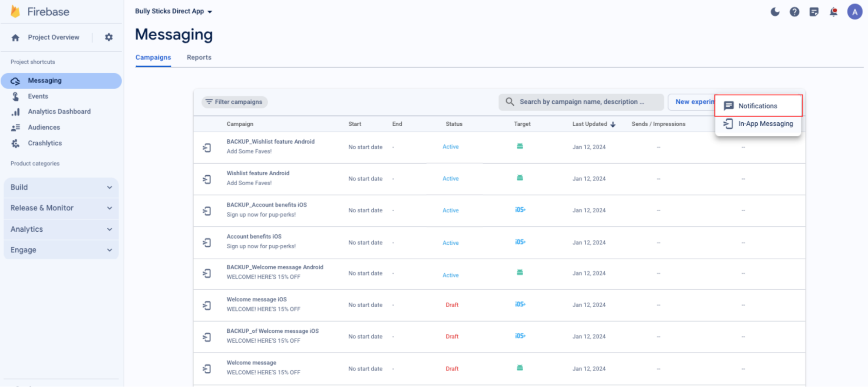Focus the campaign search field

pos(581,102)
